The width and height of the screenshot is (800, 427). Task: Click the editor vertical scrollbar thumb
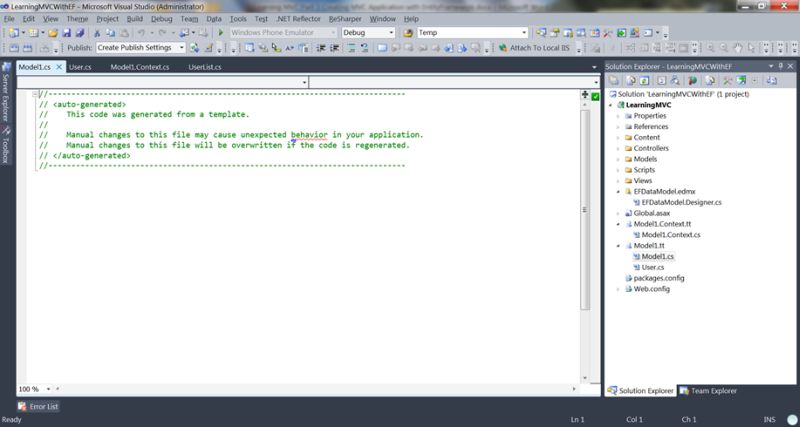(585, 209)
